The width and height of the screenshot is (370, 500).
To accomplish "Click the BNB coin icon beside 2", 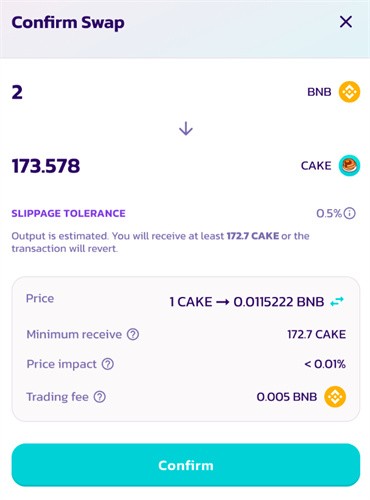I will [349, 92].
